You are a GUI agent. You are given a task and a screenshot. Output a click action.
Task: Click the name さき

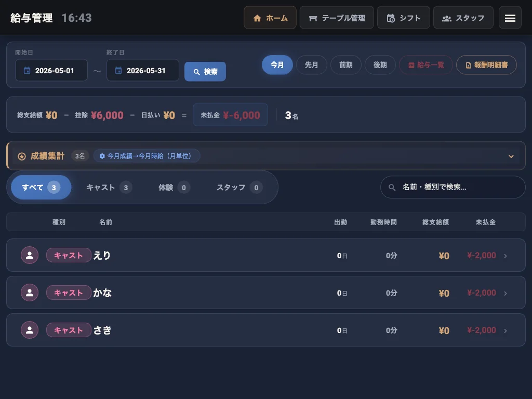click(x=102, y=330)
